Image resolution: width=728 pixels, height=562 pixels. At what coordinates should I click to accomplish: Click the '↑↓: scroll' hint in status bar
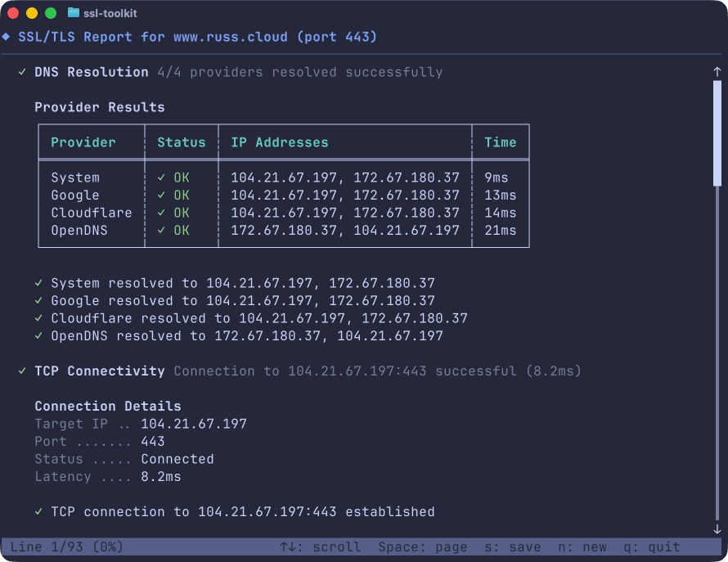(321, 546)
